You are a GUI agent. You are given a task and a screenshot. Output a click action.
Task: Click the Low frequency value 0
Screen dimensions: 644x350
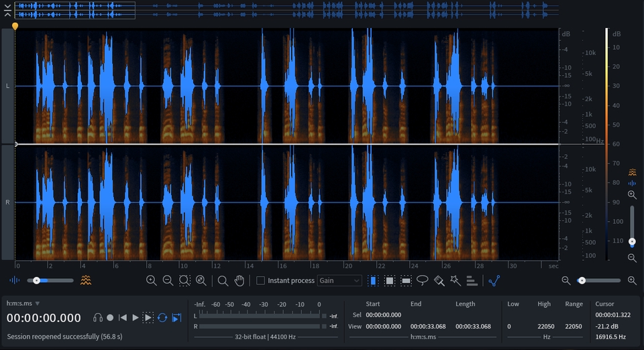pyautogui.click(x=509, y=327)
